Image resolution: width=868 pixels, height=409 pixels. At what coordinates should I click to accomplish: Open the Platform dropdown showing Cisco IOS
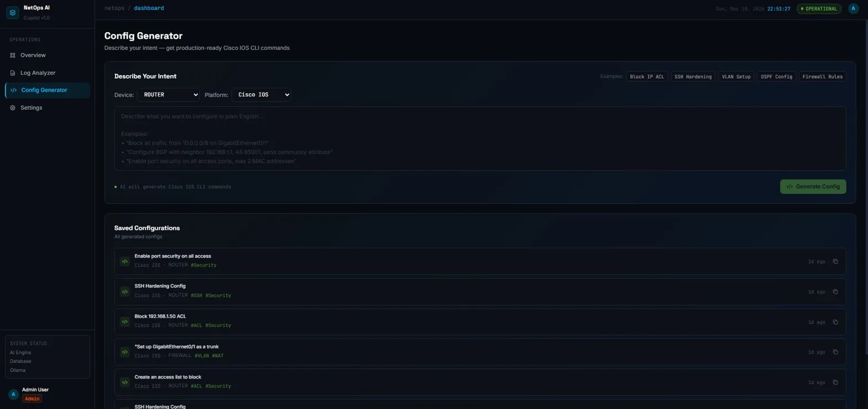tap(261, 95)
